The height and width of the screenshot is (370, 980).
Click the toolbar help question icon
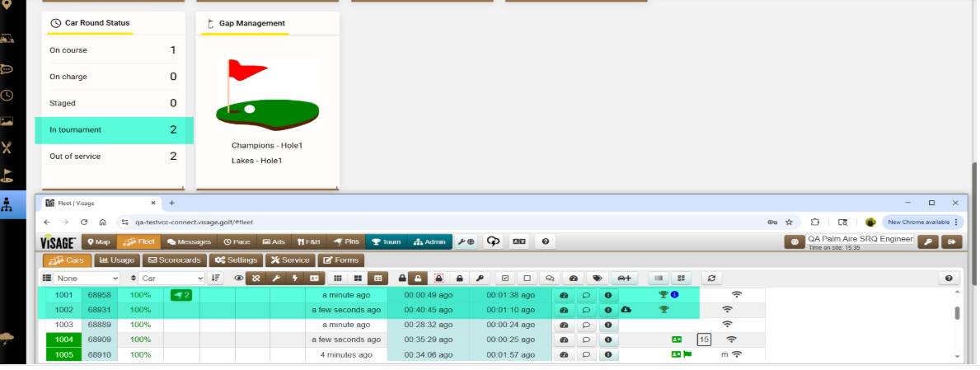point(949,279)
